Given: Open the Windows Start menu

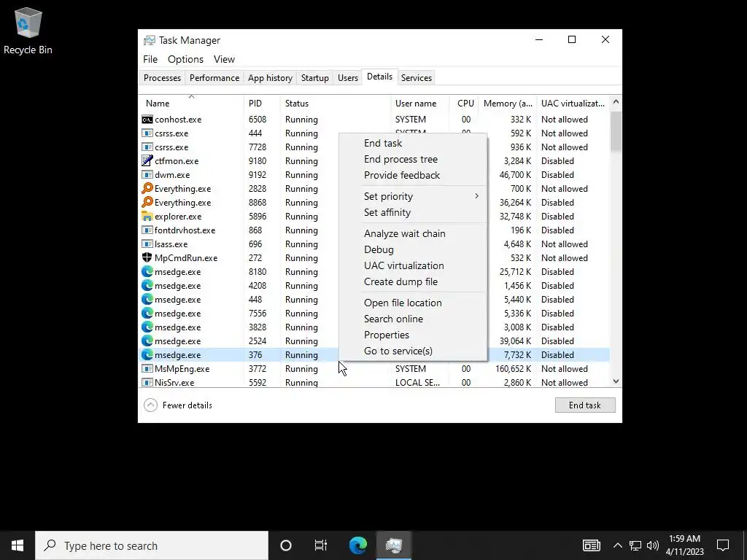Looking at the screenshot, I should [x=18, y=545].
